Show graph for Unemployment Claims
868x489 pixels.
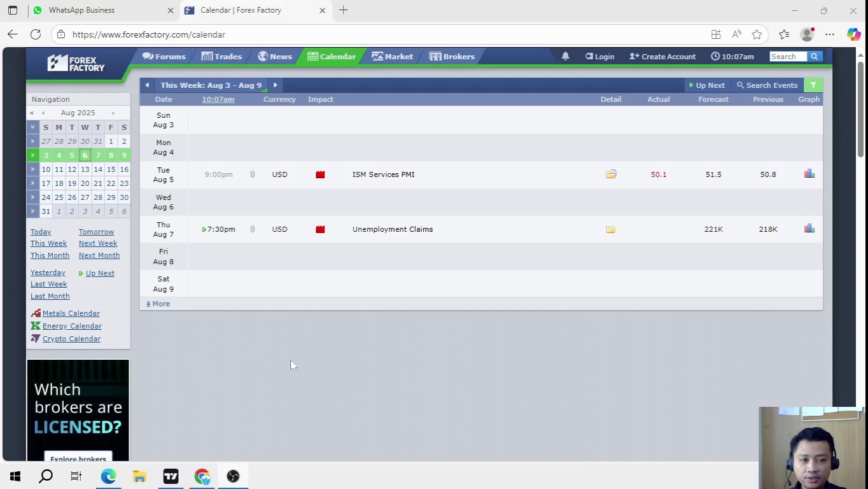(809, 229)
